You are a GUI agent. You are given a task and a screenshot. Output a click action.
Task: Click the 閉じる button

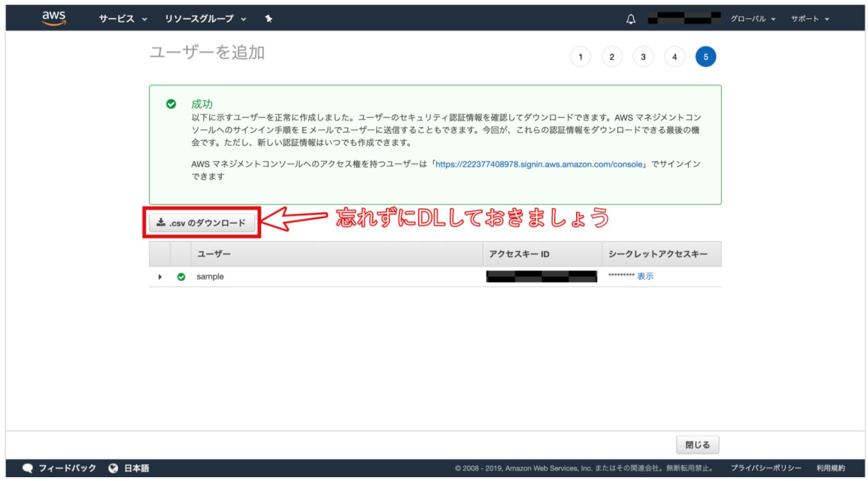(697, 444)
